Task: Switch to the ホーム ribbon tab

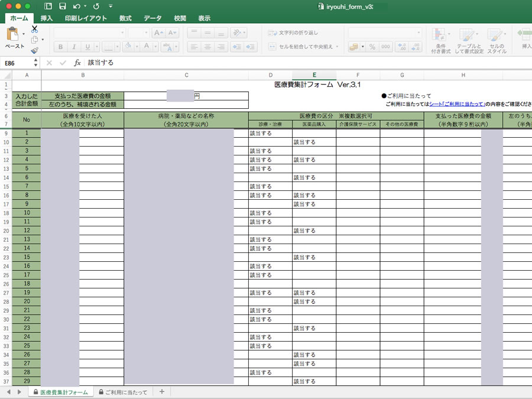Action: [19, 18]
